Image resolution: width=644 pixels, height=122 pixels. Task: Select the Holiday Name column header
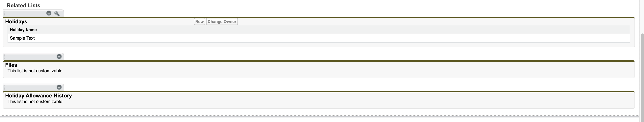[23, 30]
